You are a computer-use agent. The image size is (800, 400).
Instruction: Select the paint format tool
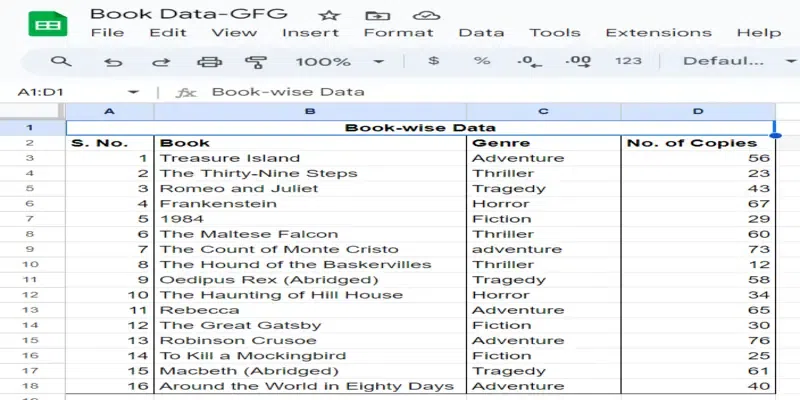click(256, 62)
